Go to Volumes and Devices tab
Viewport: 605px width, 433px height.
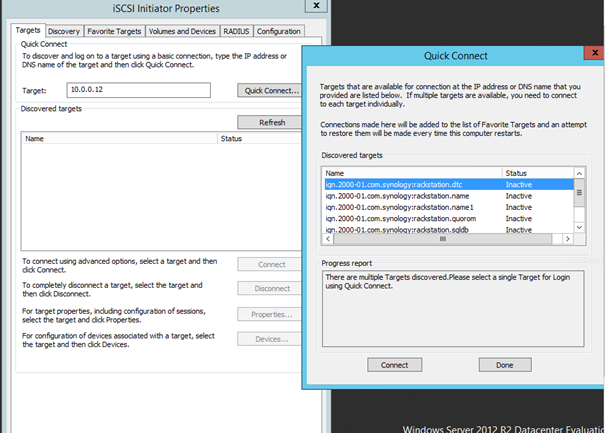click(183, 32)
